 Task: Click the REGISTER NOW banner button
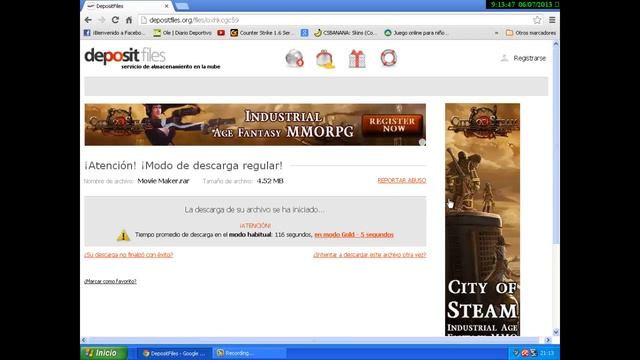(x=392, y=124)
